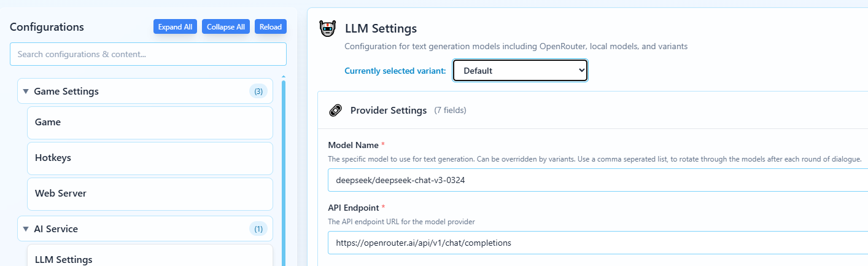Viewport: 868px width, 266px height.
Task: Click the Model Name text field
Action: click(597, 181)
